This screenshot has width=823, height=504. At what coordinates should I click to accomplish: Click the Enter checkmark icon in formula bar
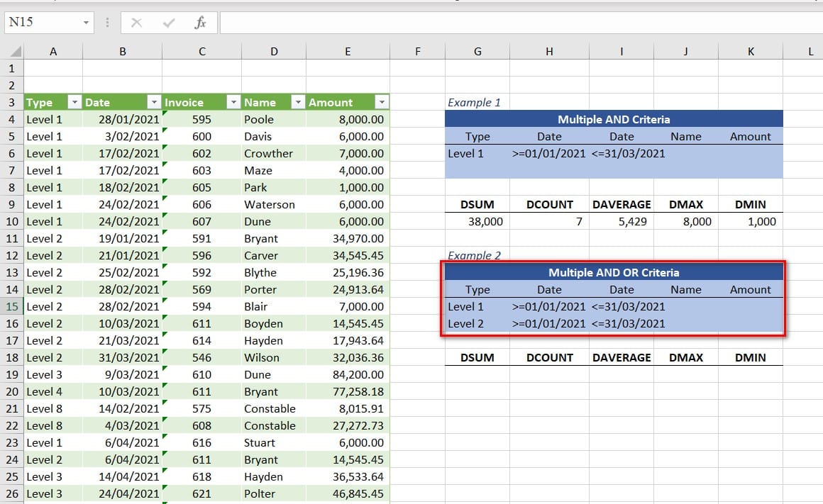coord(169,23)
